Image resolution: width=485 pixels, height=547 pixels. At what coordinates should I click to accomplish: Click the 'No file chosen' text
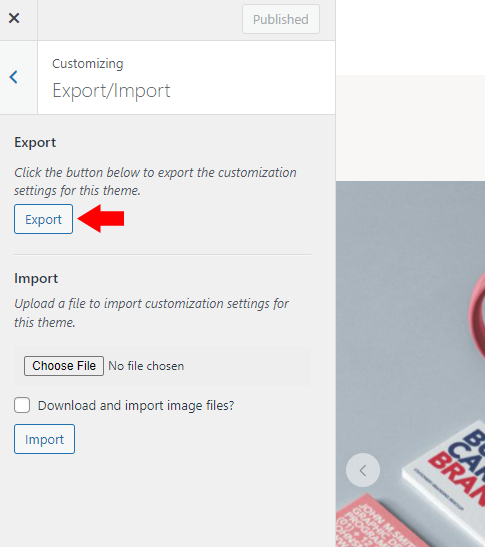146,366
